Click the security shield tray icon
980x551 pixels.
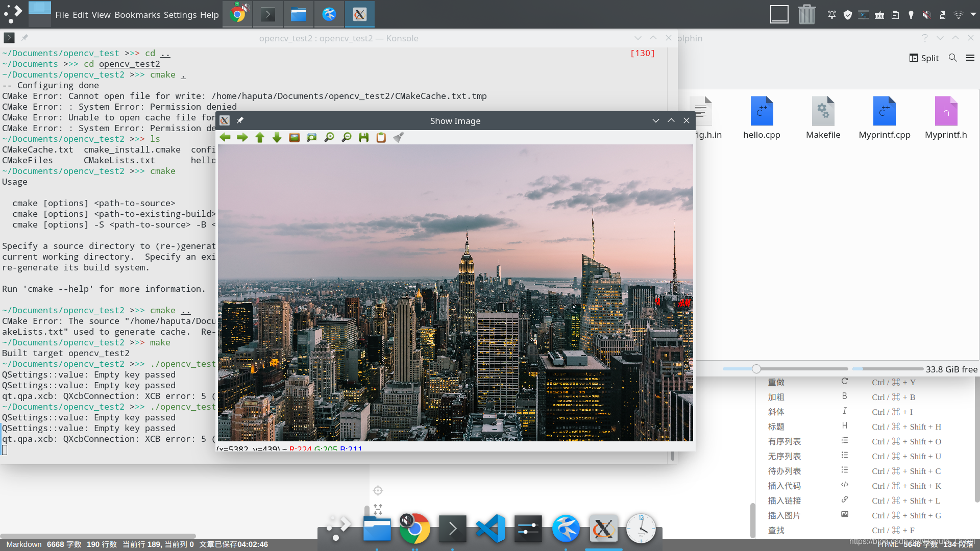pos(848,15)
